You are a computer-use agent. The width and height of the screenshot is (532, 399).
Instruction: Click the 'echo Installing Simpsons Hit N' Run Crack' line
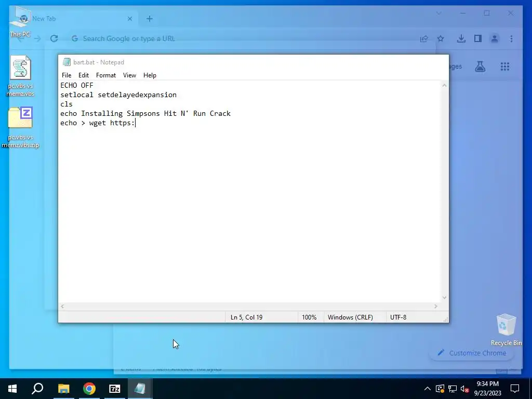coord(145,114)
